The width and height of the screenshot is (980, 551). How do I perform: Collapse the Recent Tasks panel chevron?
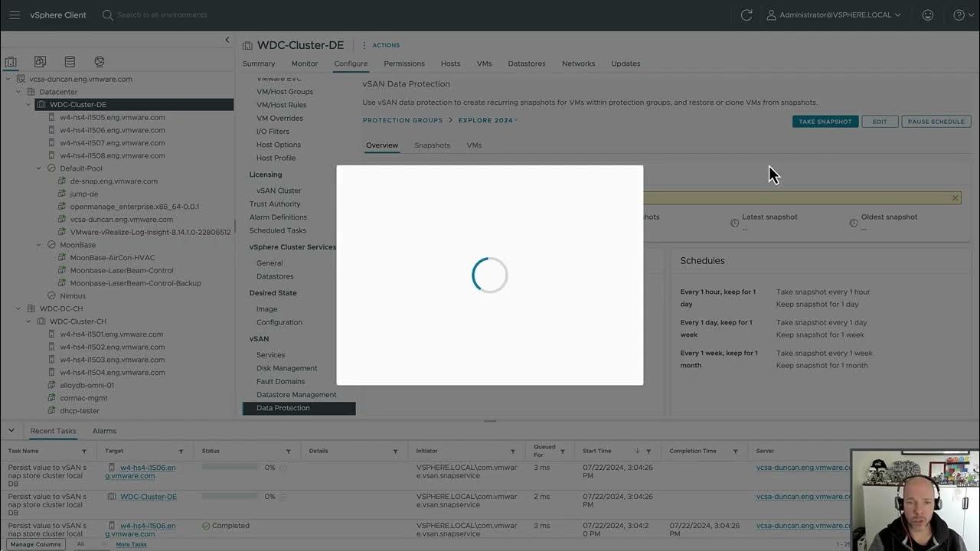coord(11,431)
